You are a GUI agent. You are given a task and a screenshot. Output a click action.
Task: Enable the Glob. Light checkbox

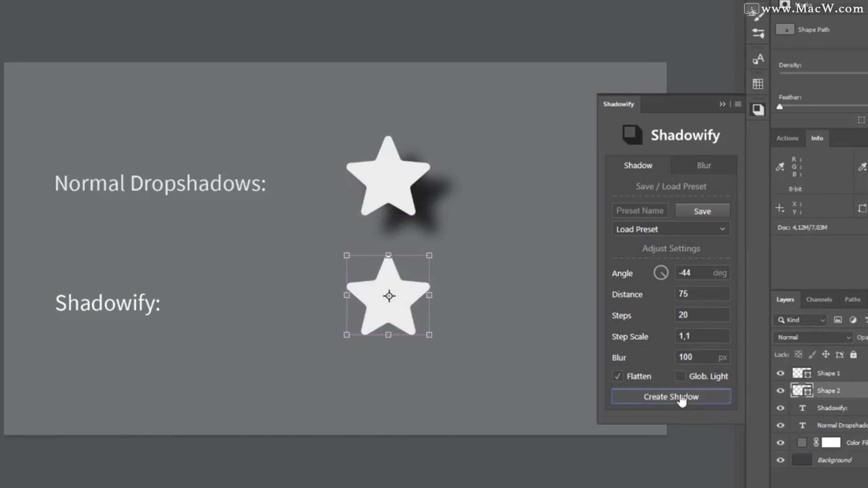coord(680,376)
